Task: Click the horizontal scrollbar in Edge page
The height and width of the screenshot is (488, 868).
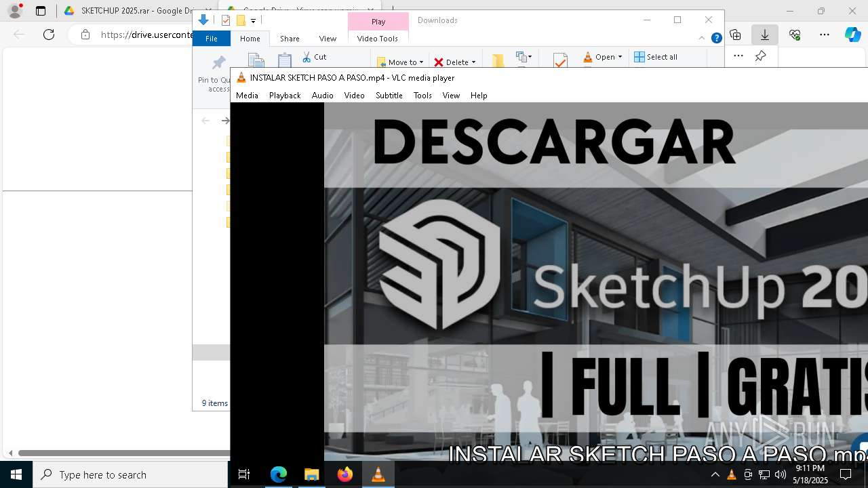Action: tap(124, 453)
